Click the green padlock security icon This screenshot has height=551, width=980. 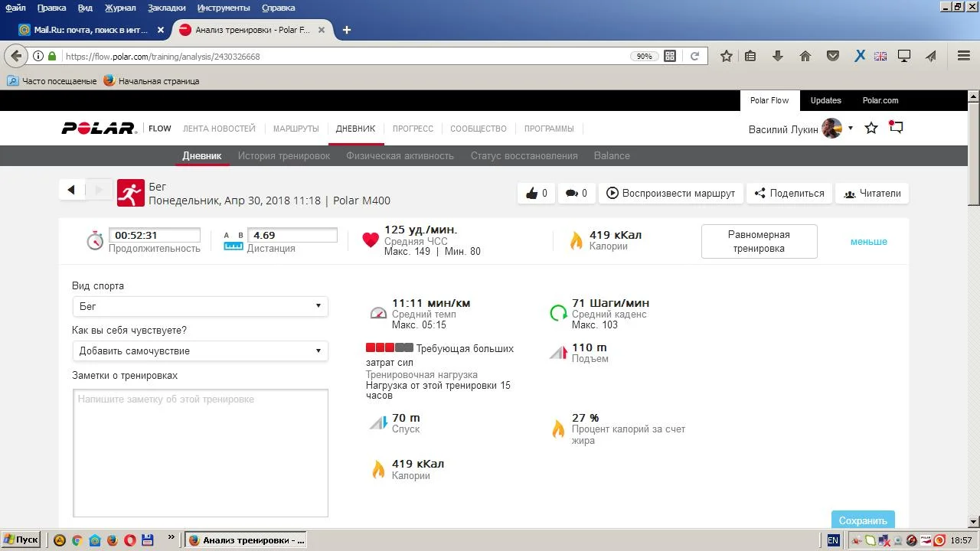click(x=52, y=56)
